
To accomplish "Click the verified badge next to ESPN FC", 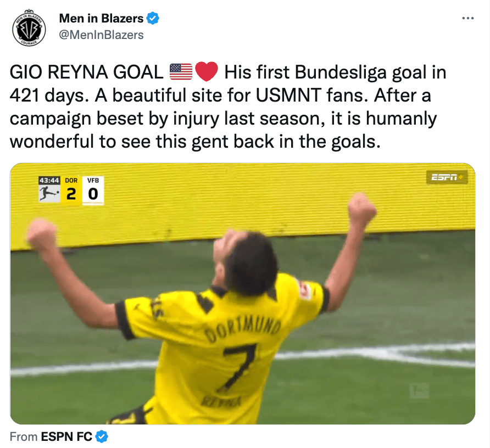I will pos(102,436).
